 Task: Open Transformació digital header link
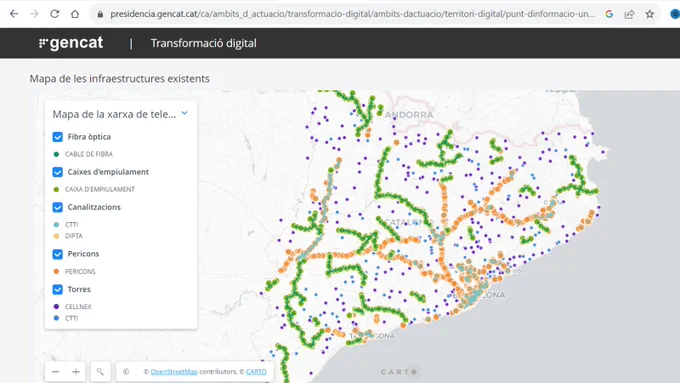(x=203, y=43)
